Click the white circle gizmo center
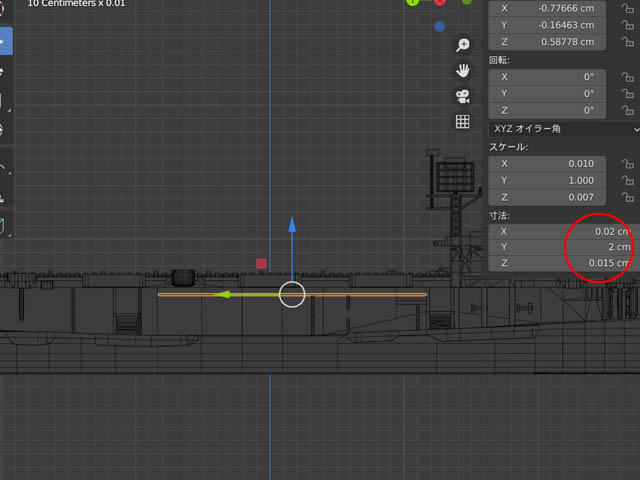640x480 pixels. [292, 294]
